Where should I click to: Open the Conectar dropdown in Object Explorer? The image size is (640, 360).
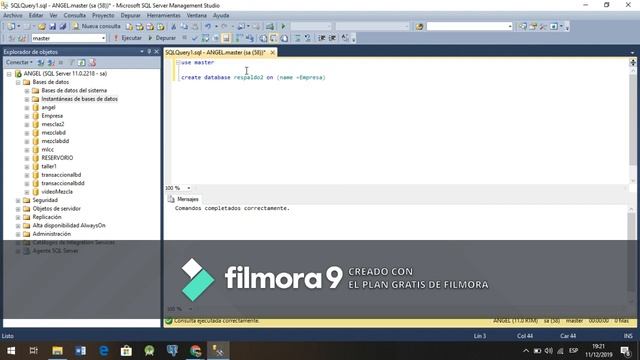click(x=19, y=62)
